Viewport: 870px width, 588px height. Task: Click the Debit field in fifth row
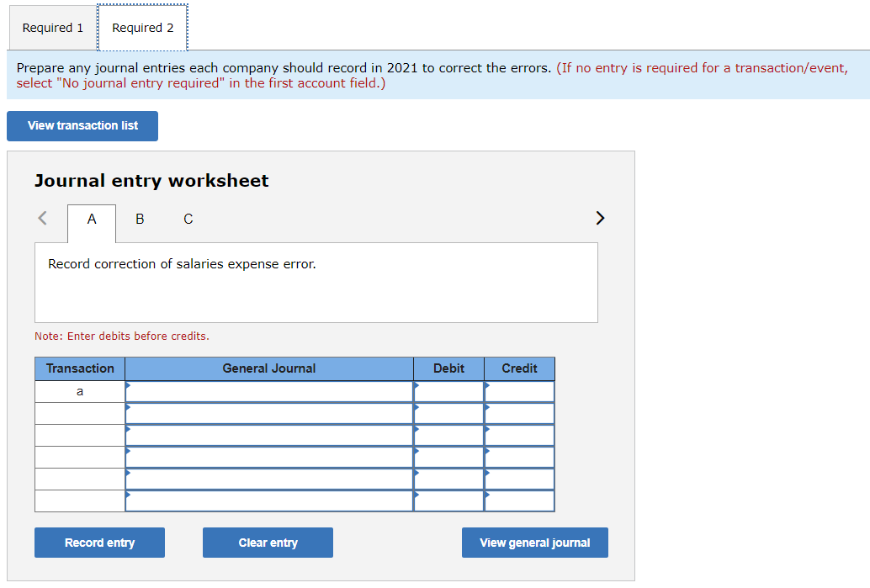pyautogui.click(x=448, y=479)
